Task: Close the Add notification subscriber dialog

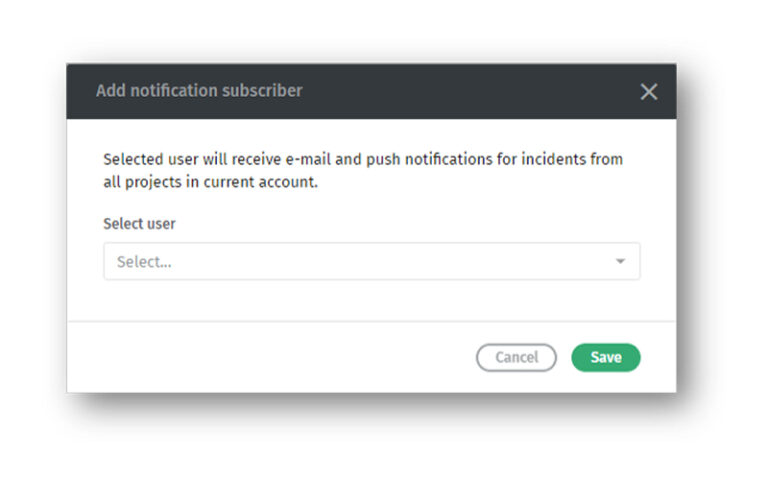Action: coord(649,92)
